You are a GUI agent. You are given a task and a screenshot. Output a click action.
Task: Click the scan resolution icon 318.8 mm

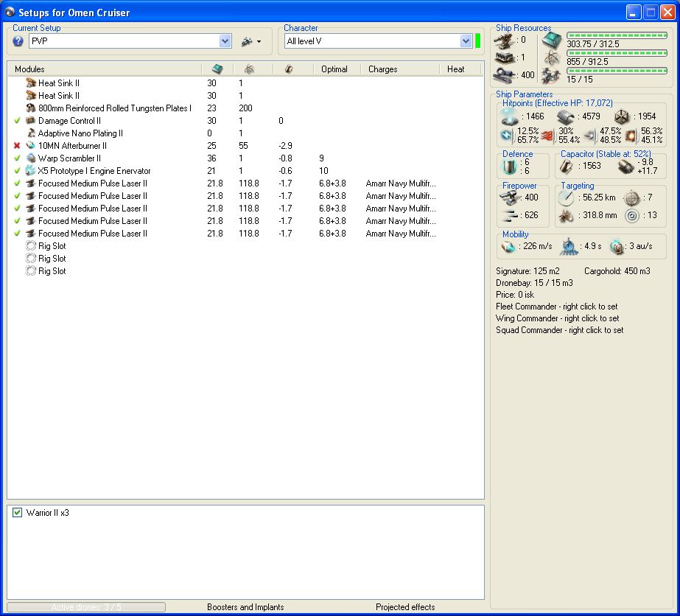566,215
